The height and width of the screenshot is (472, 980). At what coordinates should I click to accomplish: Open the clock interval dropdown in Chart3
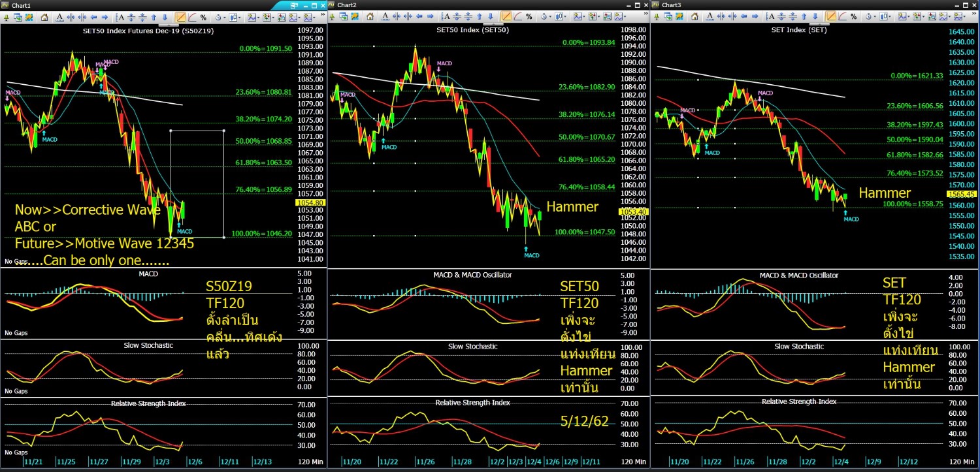(870, 17)
